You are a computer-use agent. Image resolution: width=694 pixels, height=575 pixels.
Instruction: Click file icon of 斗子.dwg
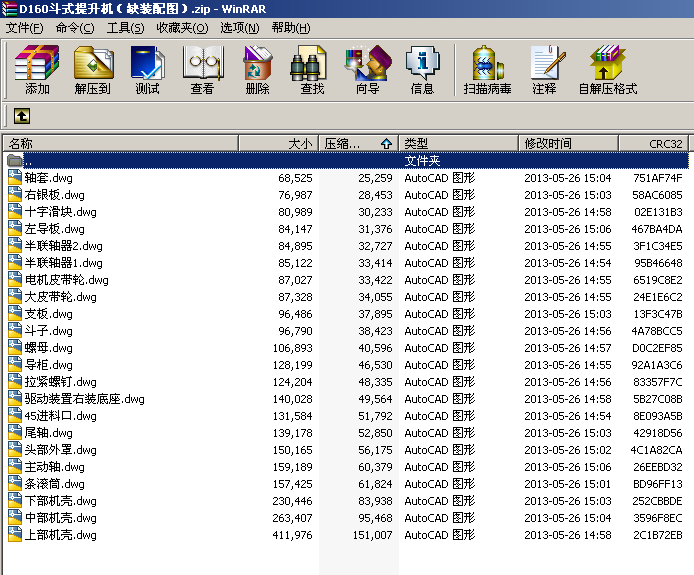[15, 330]
